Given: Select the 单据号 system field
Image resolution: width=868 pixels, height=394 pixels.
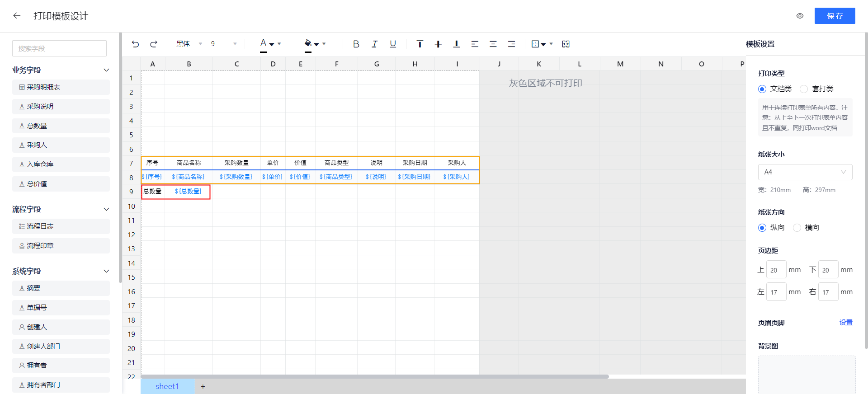Looking at the screenshot, I should coord(61,308).
